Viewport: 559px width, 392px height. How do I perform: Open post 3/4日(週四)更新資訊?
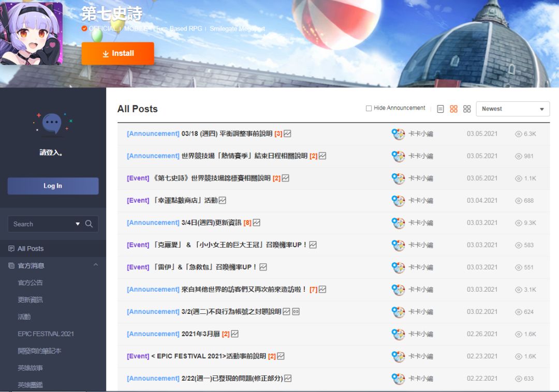click(x=211, y=223)
